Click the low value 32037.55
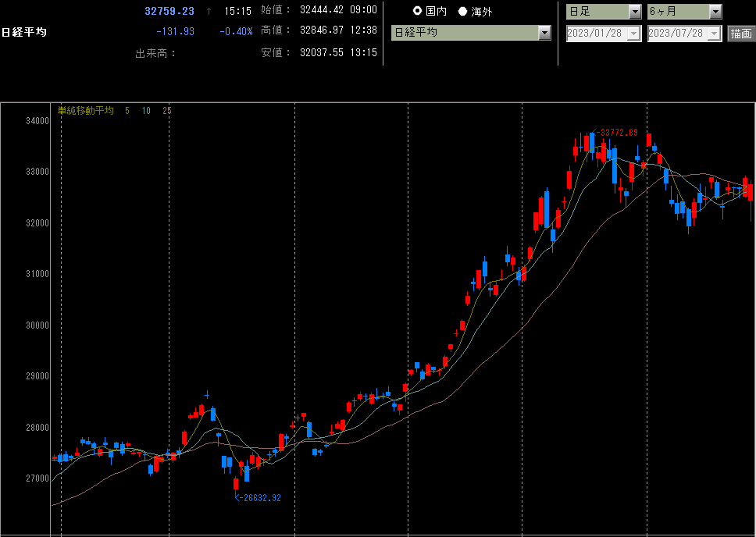This screenshot has width=756, height=537. coord(322,52)
